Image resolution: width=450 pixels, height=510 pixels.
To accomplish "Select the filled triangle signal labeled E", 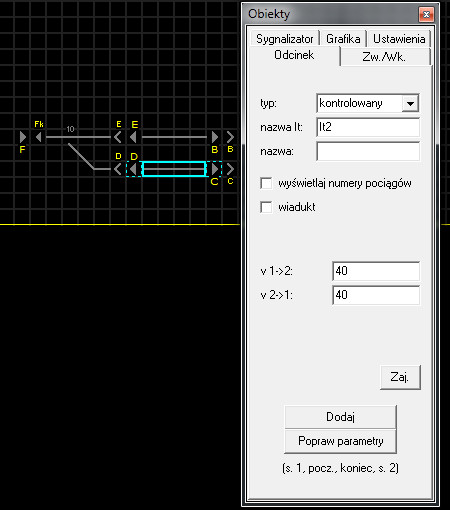I will pos(133,137).
